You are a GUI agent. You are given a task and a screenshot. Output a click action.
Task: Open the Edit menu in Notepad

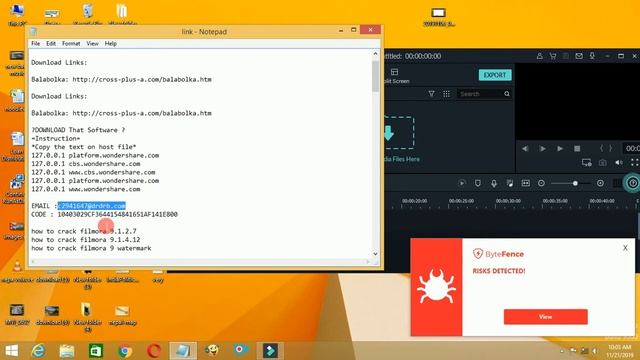(x=51, y=43)
